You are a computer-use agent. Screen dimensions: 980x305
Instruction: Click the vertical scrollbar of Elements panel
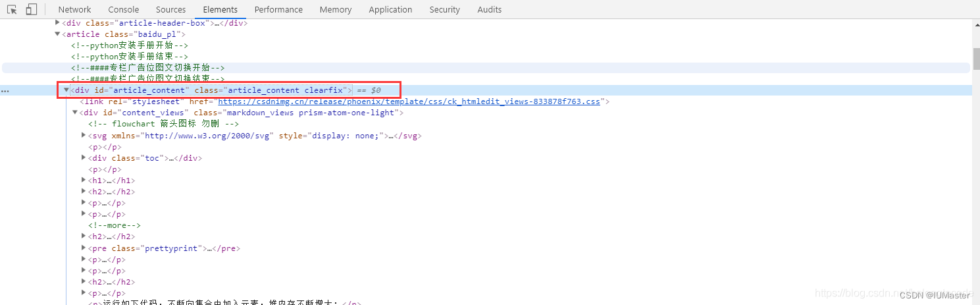click(976, 58)
